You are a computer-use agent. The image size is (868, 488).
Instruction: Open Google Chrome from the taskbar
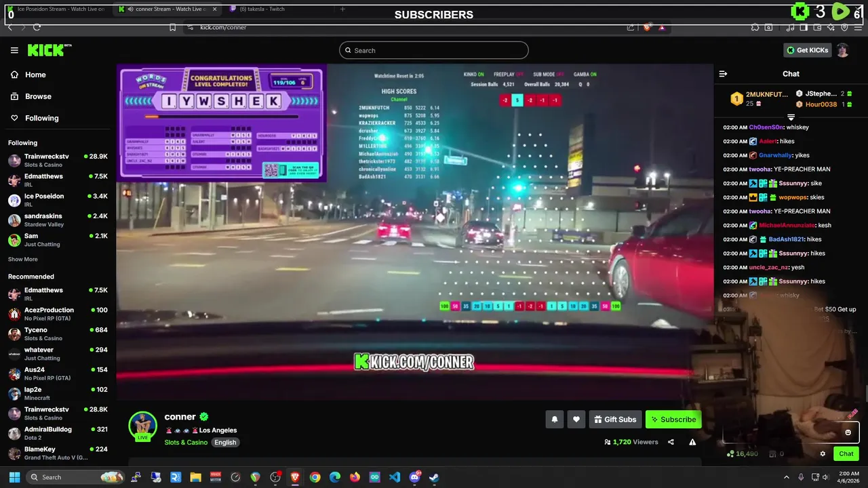315,477
